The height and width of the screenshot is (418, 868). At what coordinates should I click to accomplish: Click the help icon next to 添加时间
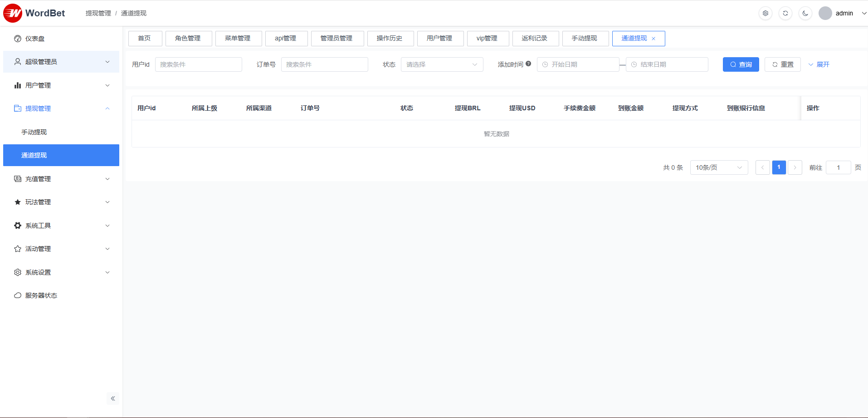click(528, 64)
